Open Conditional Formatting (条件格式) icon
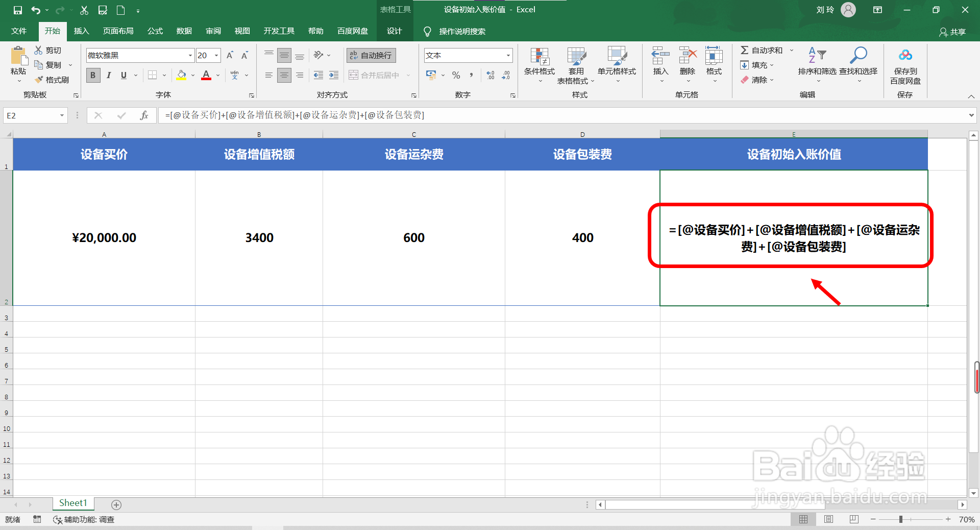The image size is (980, 530). click(540, 56)
